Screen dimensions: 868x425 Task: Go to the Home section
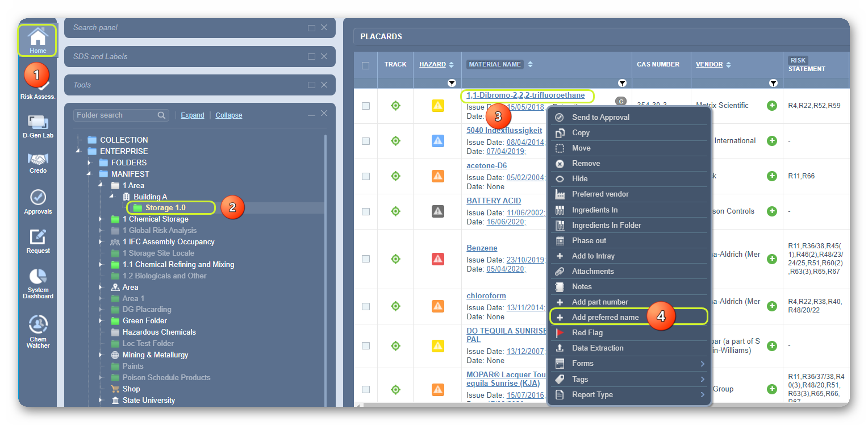(37, 40)
